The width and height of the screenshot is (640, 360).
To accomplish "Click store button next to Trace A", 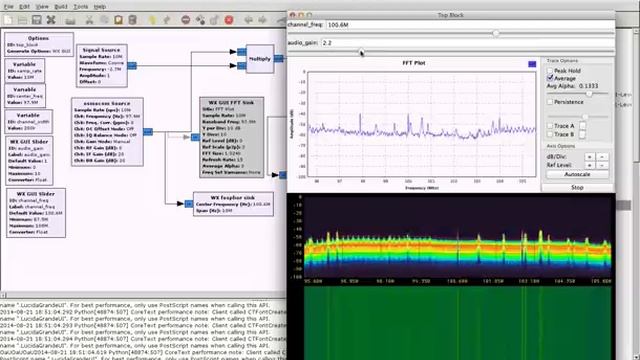I will tap(582, 126).
